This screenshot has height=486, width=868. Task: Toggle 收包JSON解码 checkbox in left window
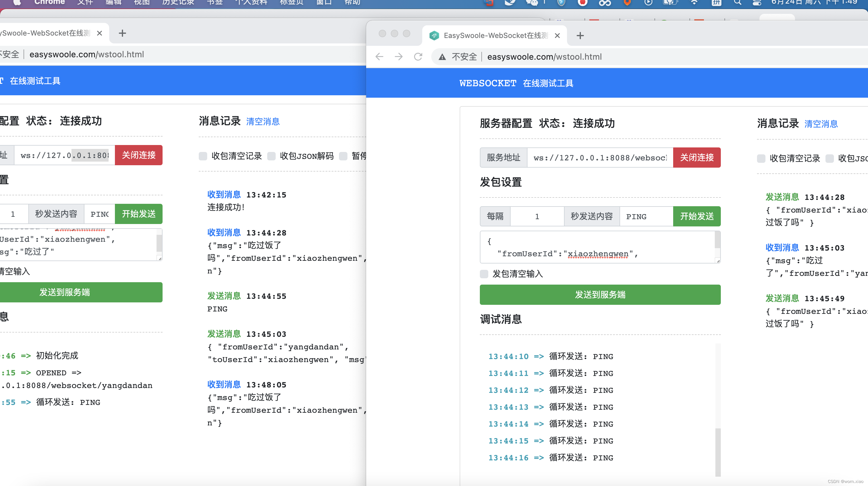coord(271,156)
